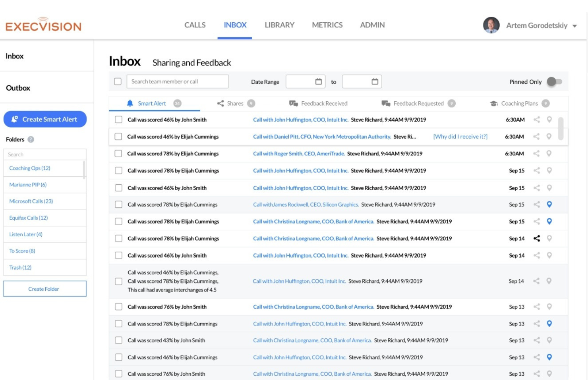This screenshot has width=588, height=392.
Task: Switch to the Feedback Requested tab
Action: [418, 103]
